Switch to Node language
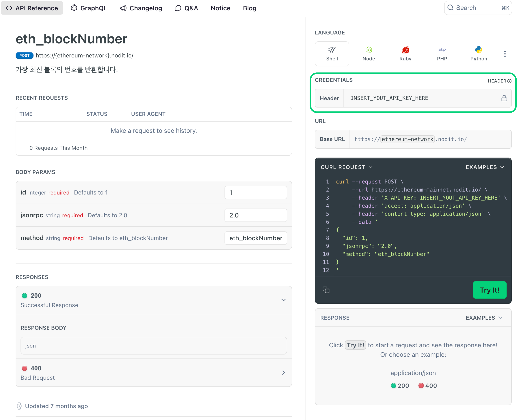 click(368, 50)
